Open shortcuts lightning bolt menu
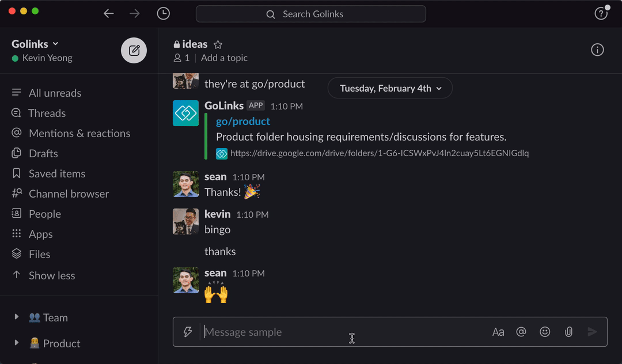This screenshot has height=364, width=622. 187,332
